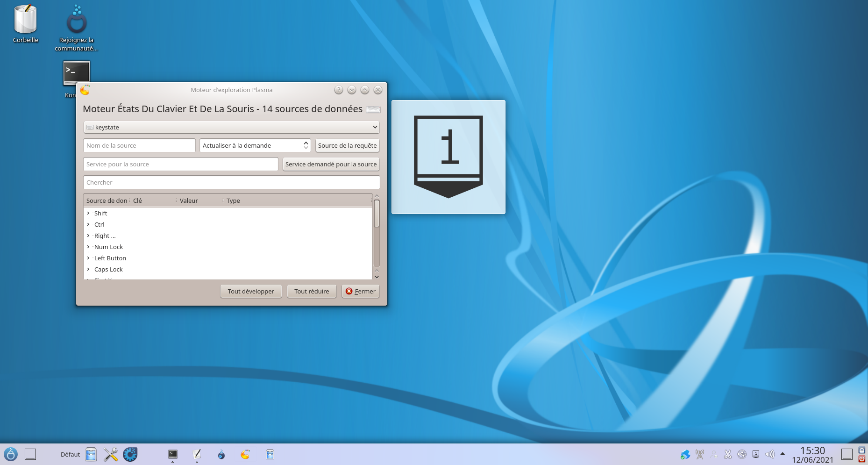Open the Klipper scissors clipboard icon
The image size is (868, 465).
pos(728,454)
